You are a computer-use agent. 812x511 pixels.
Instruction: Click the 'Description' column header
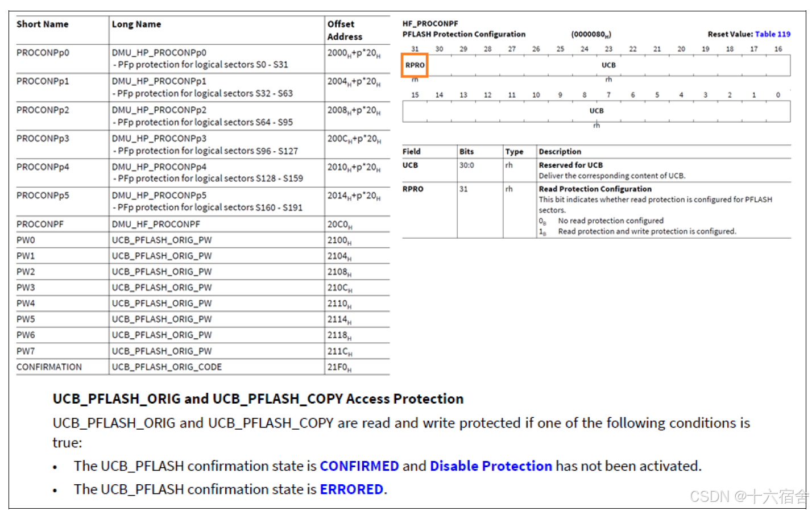pos(560,152)
